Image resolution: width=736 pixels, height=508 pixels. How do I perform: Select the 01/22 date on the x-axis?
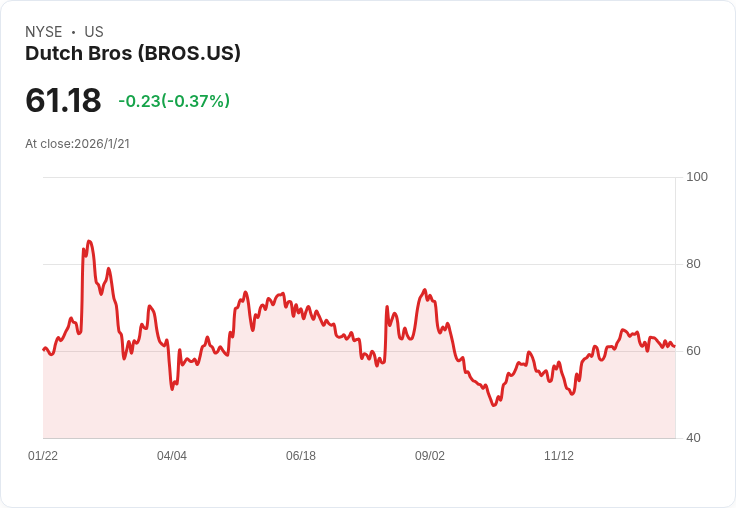[x=43, y=456]
